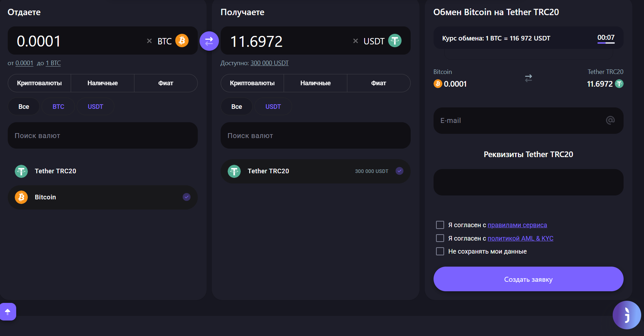Click scroll-to-top arrow button

(8, 312)
